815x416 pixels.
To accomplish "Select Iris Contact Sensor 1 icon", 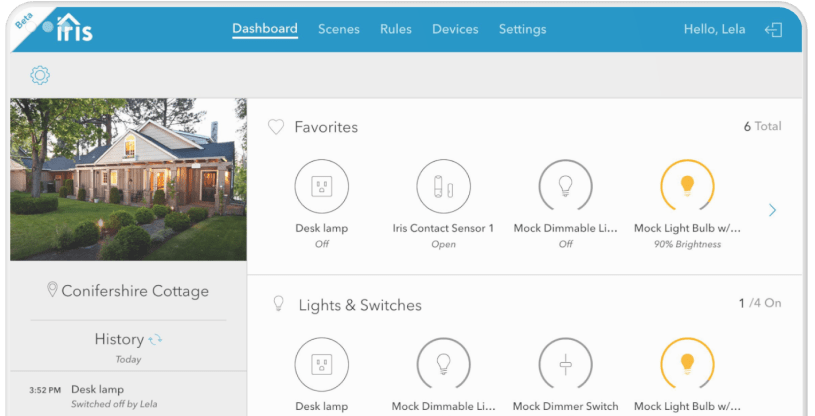I will point(443,186).
